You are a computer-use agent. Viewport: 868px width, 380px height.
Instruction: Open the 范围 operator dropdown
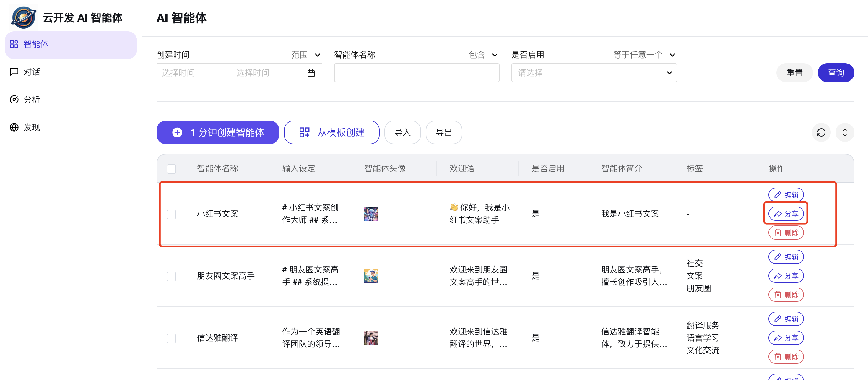tap(305, 55)
